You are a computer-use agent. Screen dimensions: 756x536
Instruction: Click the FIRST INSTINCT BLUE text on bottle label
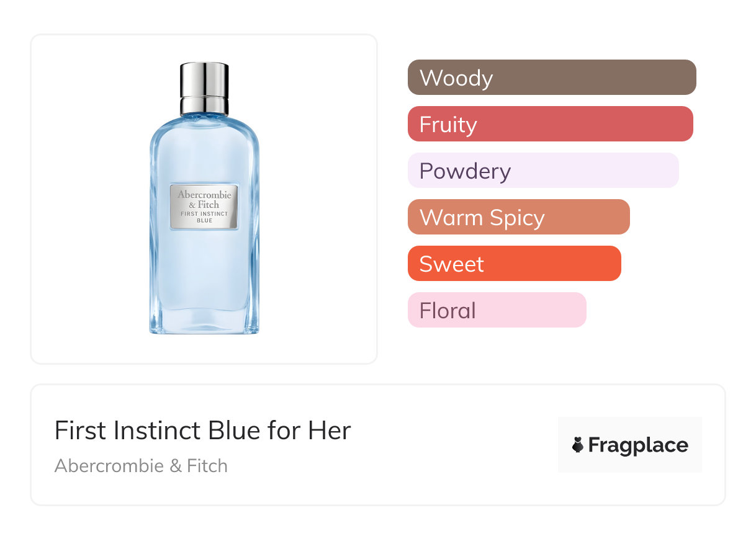(204, 217)
